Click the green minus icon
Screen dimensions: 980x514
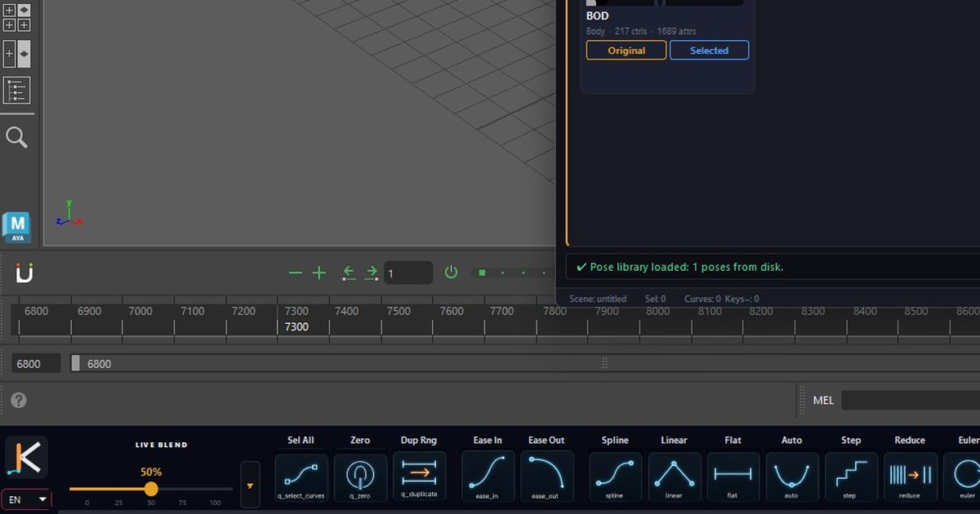tap(296, 273)
